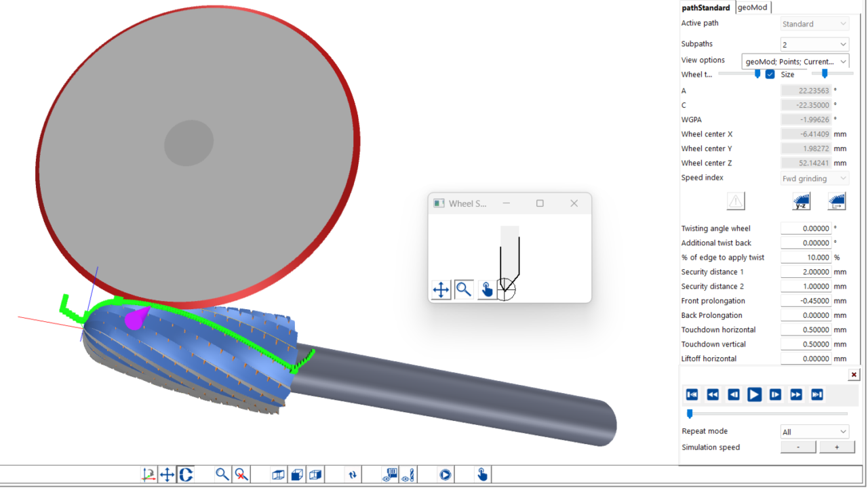Toggle the tool visibility eye icon

pyautogui.click(x=408, y=474)
